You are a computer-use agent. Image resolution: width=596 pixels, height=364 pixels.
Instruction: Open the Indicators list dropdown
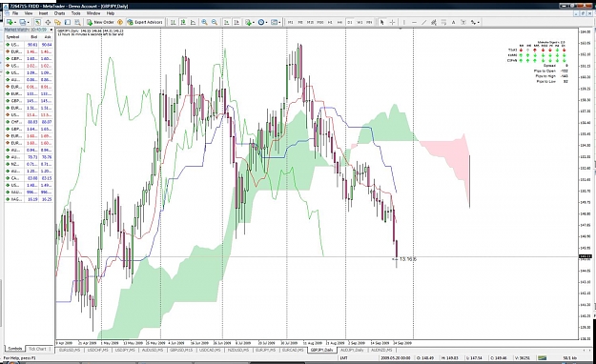250,23
